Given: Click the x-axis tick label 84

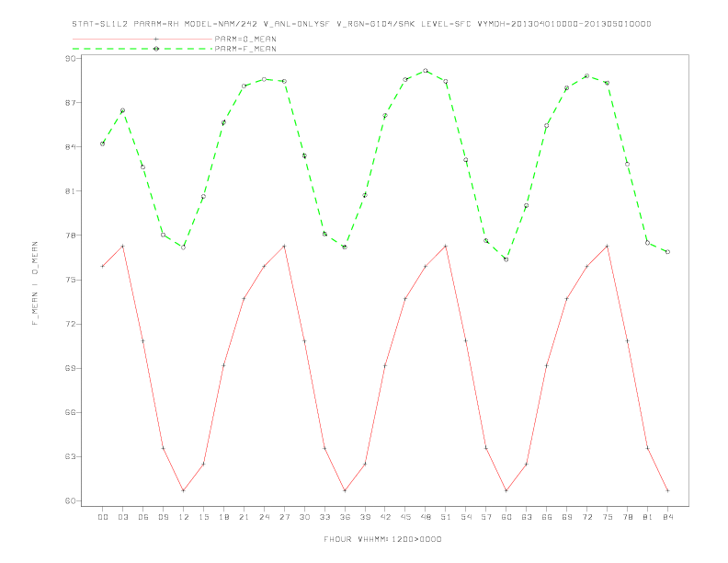Looking at the screenshot, I should 668,517.
